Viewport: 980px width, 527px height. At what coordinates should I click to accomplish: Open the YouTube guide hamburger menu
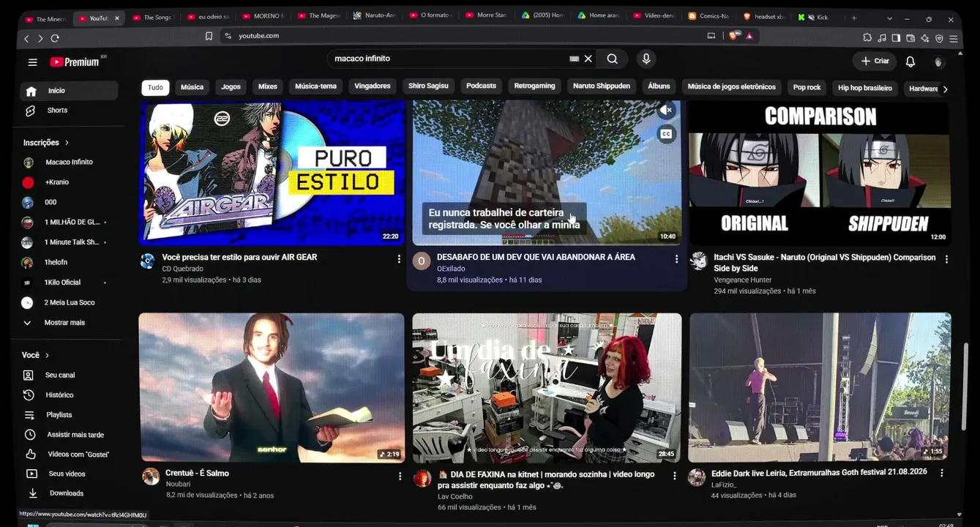(x=32, y=62)
